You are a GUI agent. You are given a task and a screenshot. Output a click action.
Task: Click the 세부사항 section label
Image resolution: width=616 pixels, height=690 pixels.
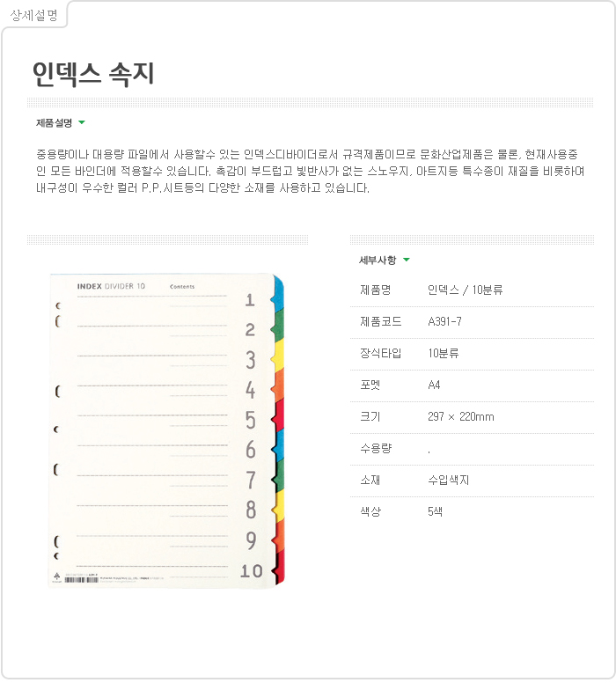pyautogui.click(x=378, y=260)
